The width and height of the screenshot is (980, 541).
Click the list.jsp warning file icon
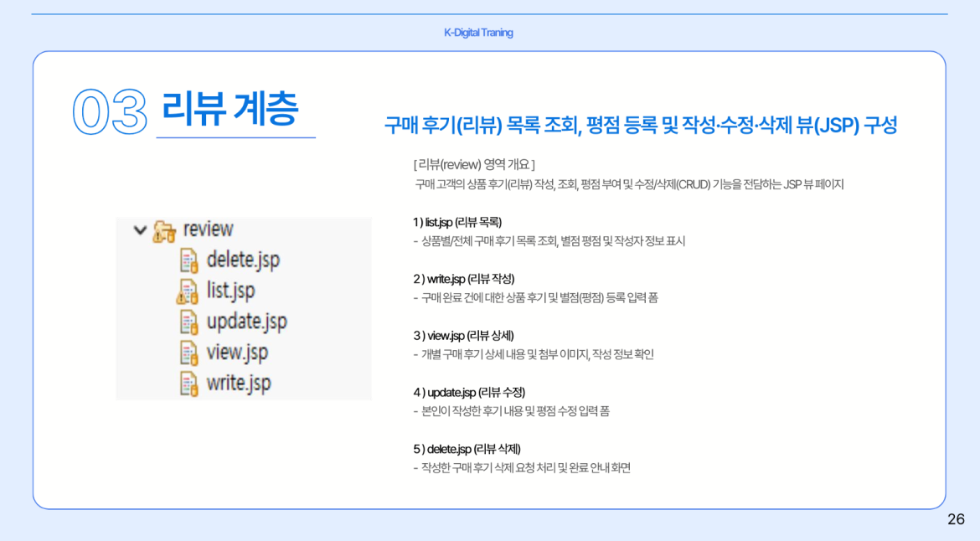[x=188, y=291]
